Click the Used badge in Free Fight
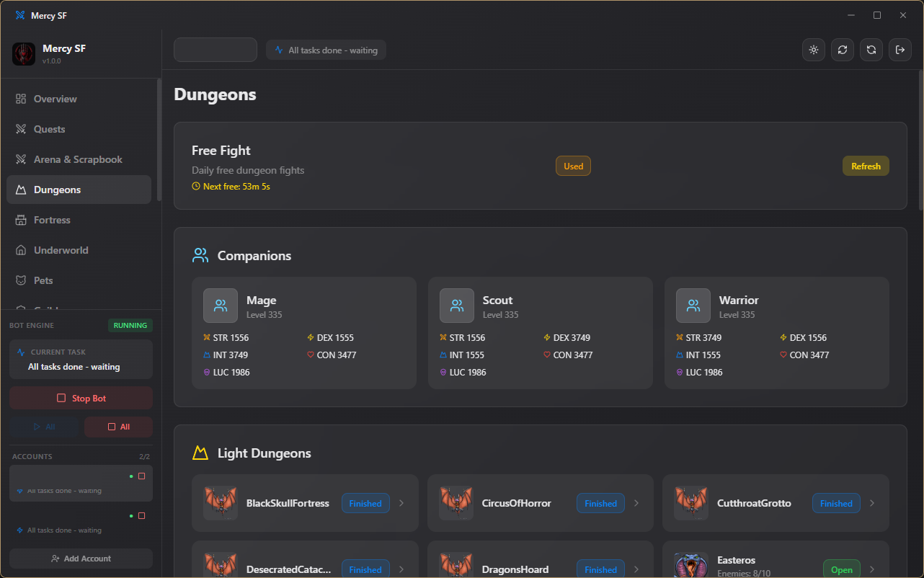924x578 pixels. [574, 166]
